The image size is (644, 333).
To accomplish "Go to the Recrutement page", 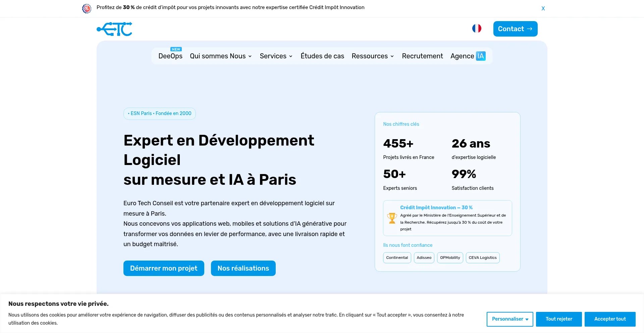I will (x=422, y=56).
